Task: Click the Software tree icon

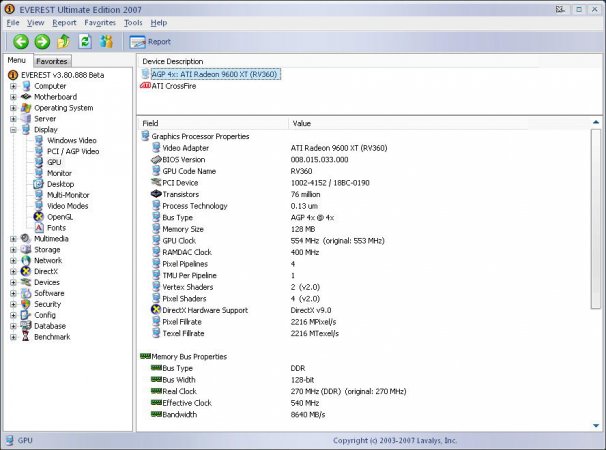Action: point(26,293)
